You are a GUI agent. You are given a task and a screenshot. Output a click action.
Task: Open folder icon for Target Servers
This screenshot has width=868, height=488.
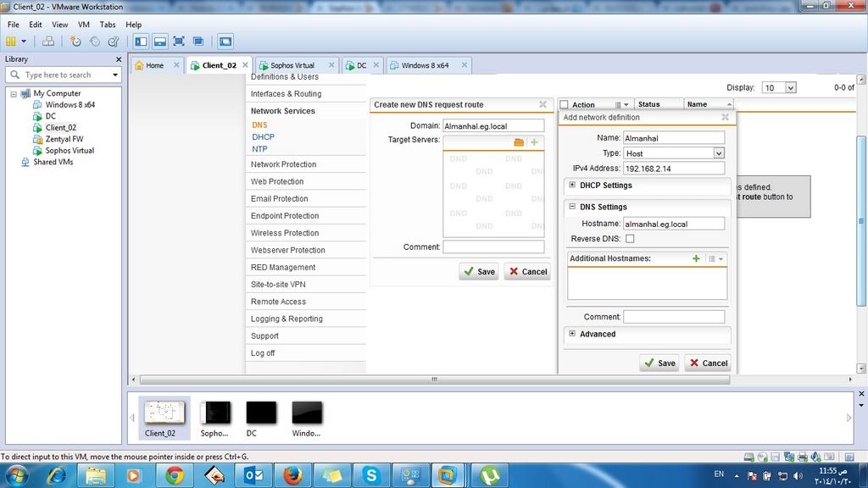click(519, 142)
